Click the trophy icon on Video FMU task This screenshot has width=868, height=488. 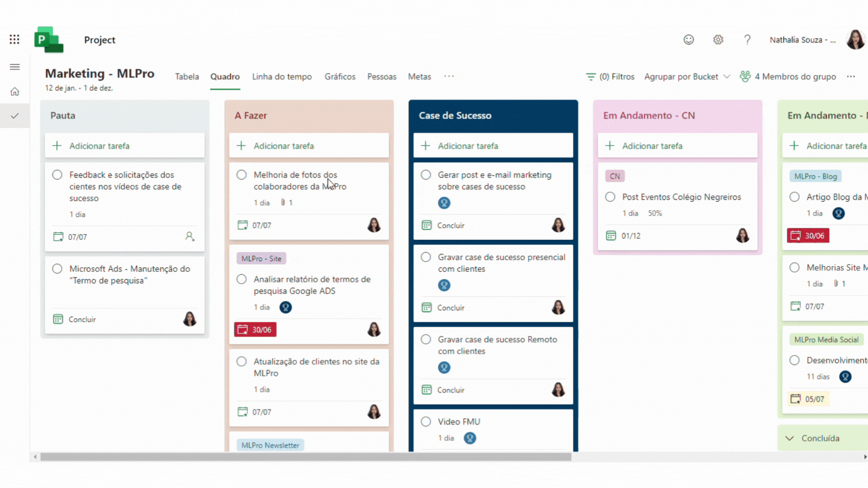click(x=470, y=438)
